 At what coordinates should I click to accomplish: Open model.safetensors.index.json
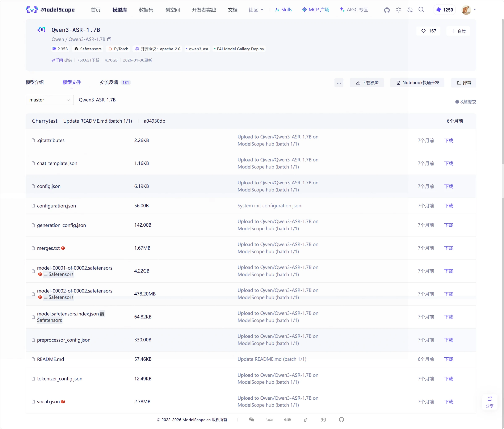click(68, 314)
